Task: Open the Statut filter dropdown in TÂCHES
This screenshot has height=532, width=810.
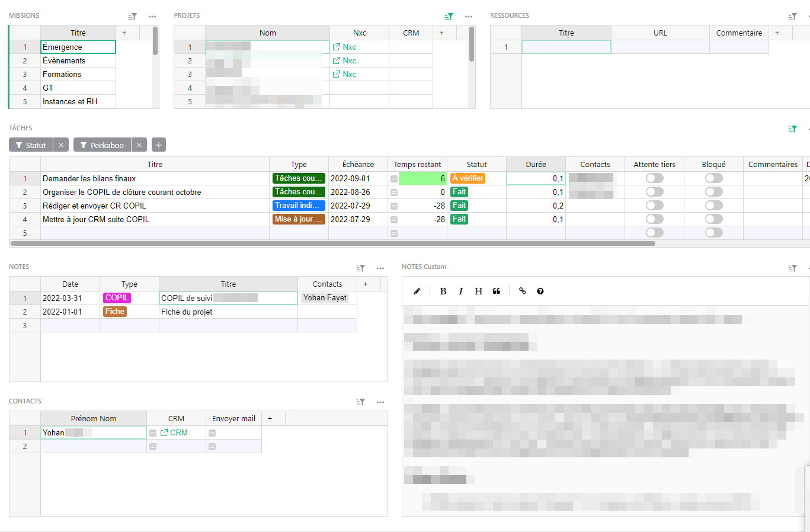Action: pyautogui.click(x=34, y=145)
